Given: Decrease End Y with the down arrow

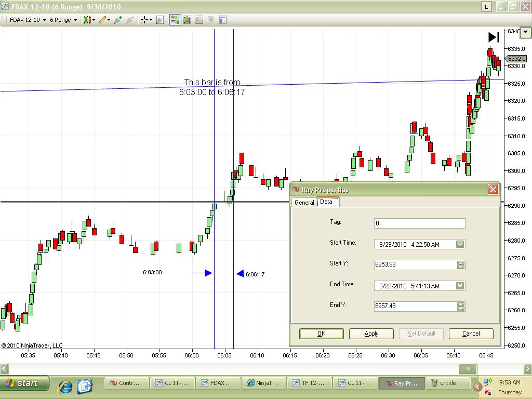Looking at the screenshot, I should [x=461, y=309].
